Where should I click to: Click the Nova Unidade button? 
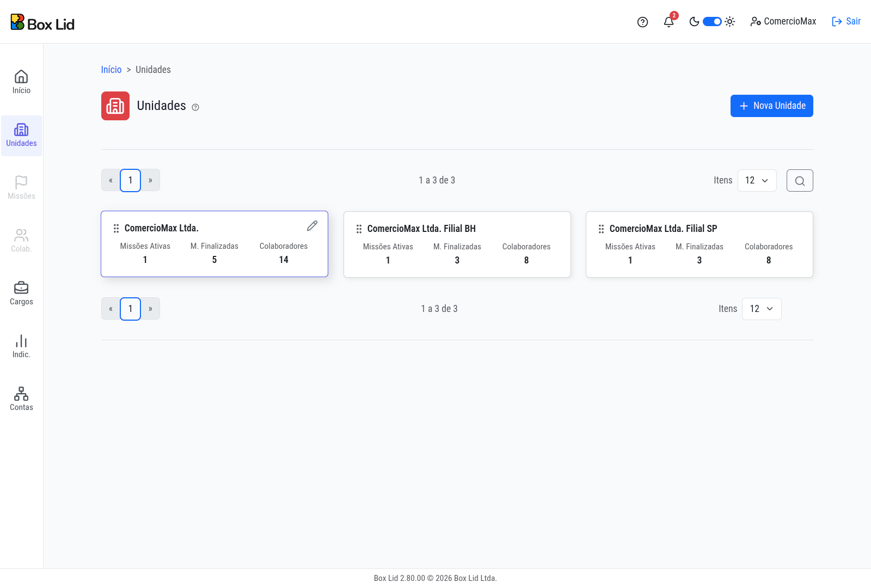click(772, 106)
